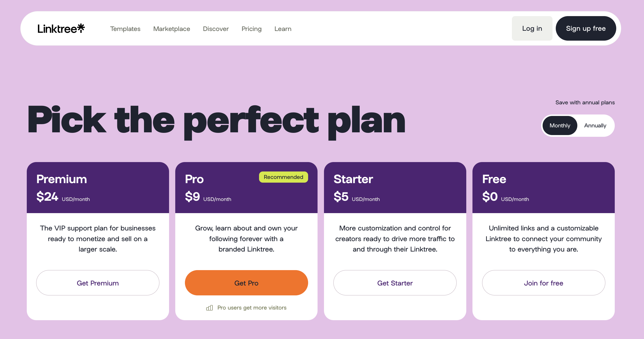Click the Pricing navigation icon
The image size is (644, 339).
coord(251,29)
